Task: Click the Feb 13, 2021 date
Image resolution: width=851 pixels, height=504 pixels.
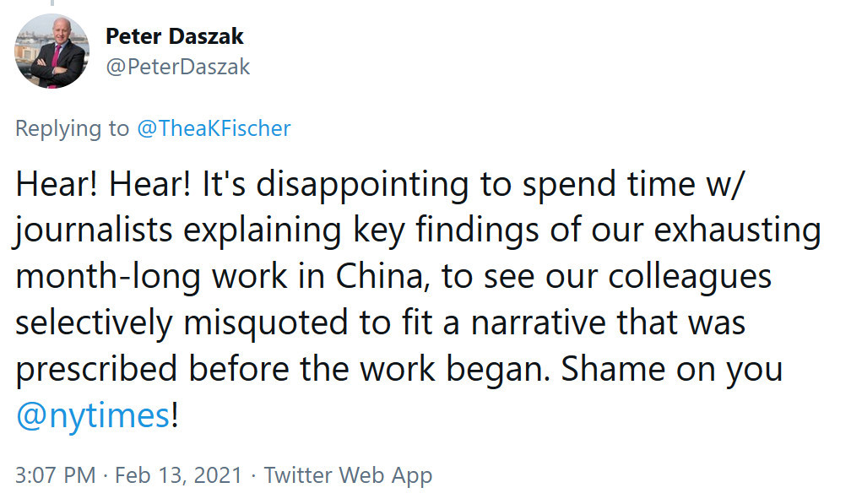Action: 179,474
